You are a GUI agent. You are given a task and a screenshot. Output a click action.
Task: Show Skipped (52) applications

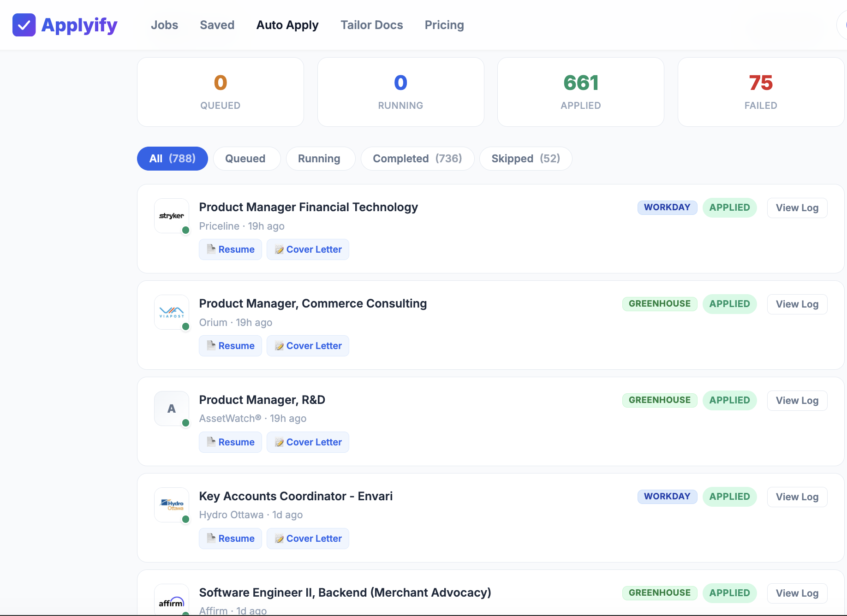(526, 159)
